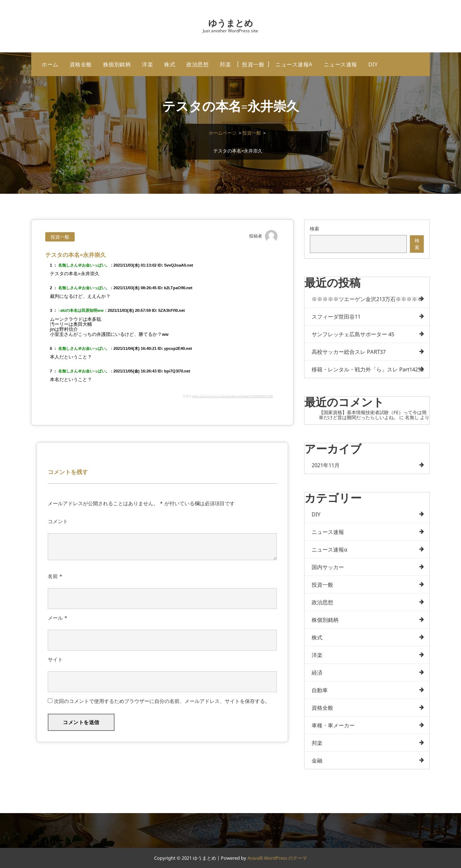The height and width of the screenshot is (868, 461).
Task: Click poster name ↑akiの本名は田原知明ww
Action: (81, 310)
